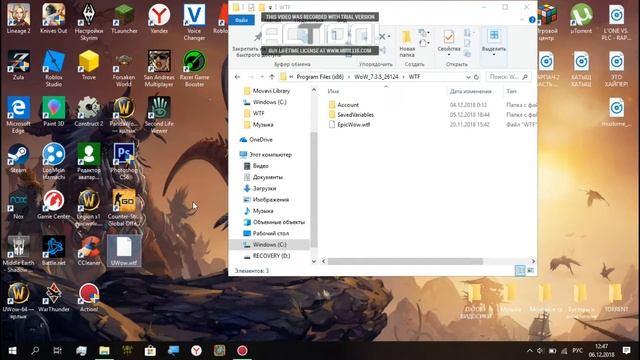Open Microsoft Store from the taskbar
This screenshot has width=640, height=360.
click(150, 350)
